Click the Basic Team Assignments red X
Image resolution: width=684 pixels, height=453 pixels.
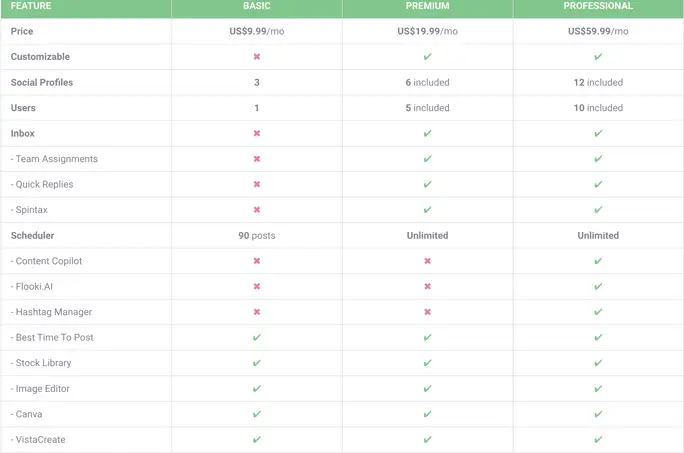[257, 159]
